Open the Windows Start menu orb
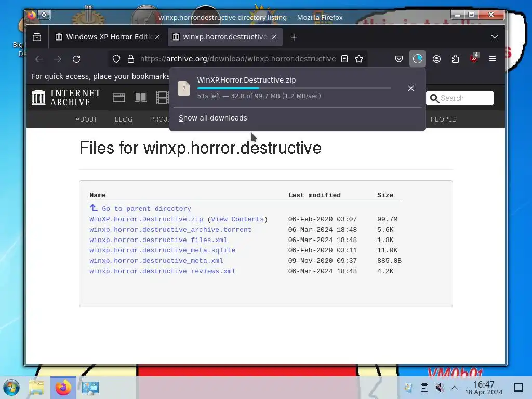This screenshot has width=532, height=399. (11, 388)
